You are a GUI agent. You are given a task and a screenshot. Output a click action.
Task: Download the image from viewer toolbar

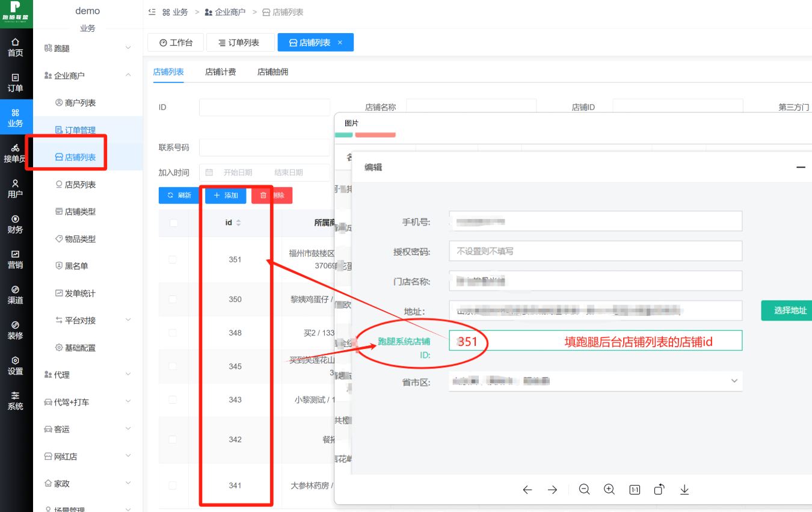684,490
